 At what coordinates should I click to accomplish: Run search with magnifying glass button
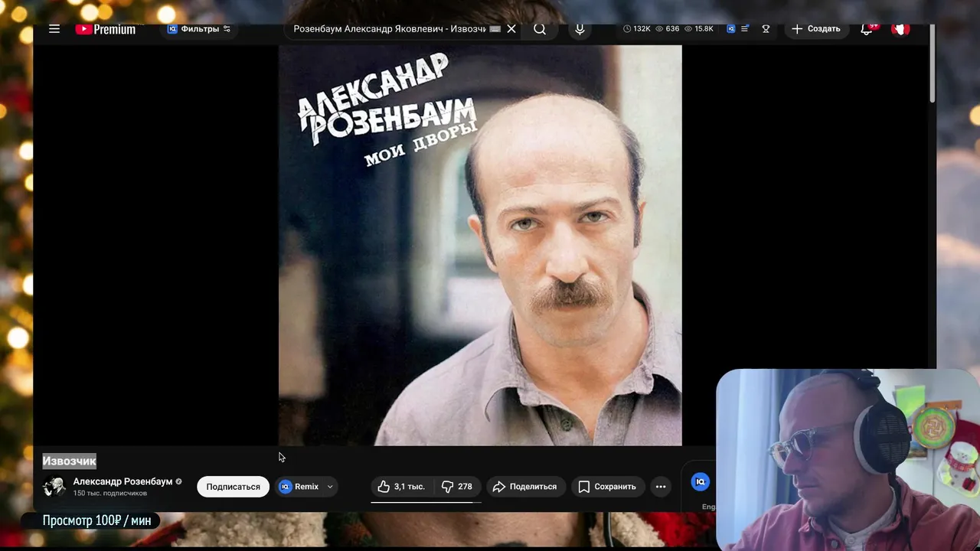click(540, 29)
